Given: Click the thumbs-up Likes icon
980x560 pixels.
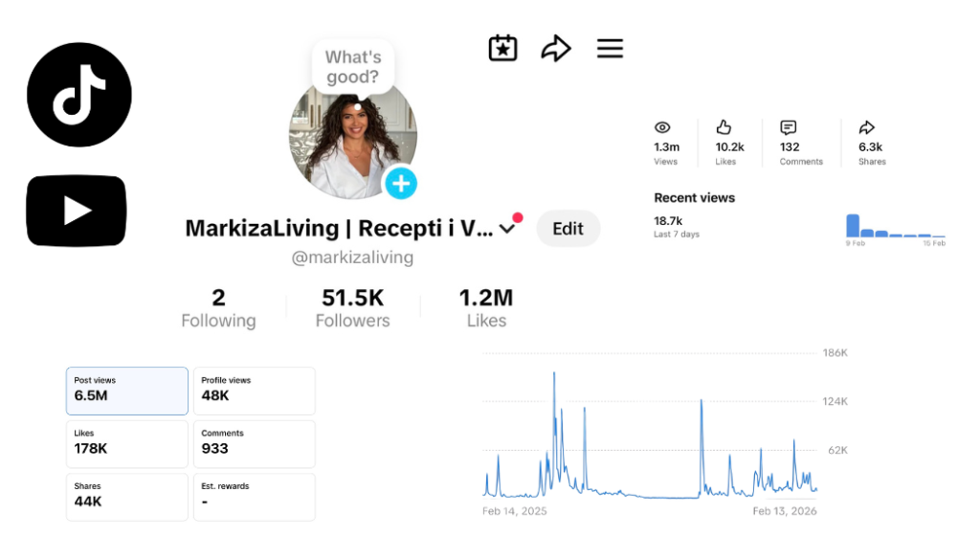Looking at the screenshot, I should click(724, 127).
